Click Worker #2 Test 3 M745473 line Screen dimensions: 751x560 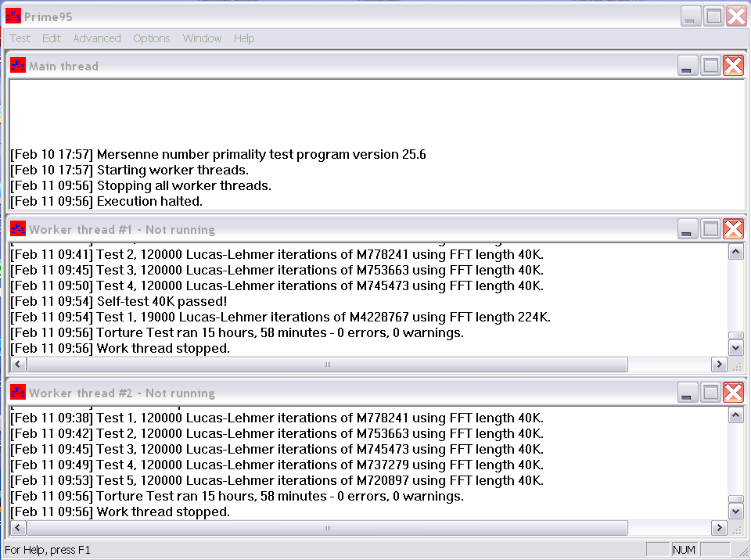click(x=277, y=449)
